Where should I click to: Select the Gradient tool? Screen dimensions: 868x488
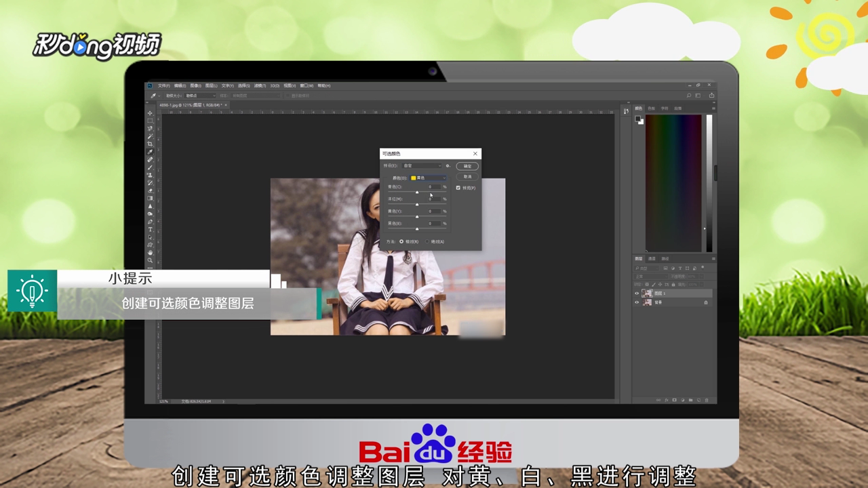(x=150, y=198)
